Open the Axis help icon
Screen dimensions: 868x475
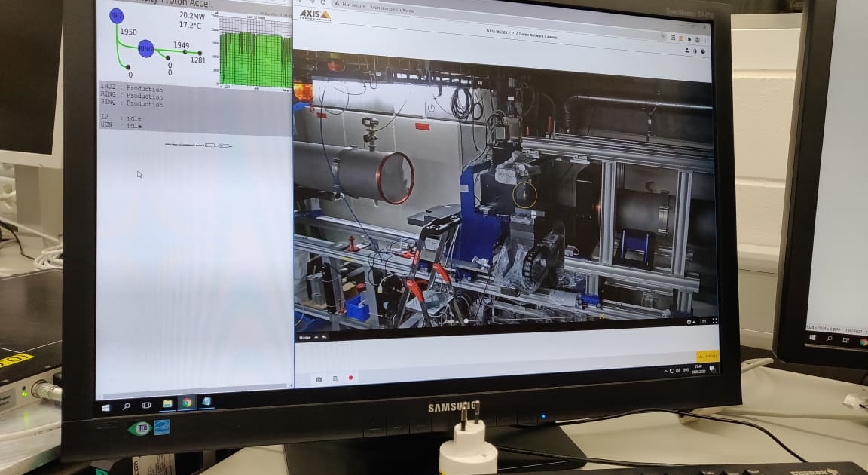point(702,51)
